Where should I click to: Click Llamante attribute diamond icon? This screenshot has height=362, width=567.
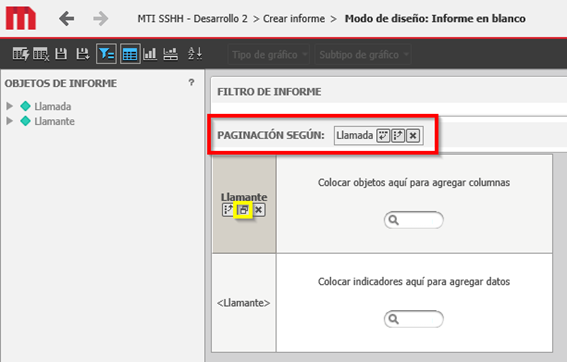click(25, 121)
